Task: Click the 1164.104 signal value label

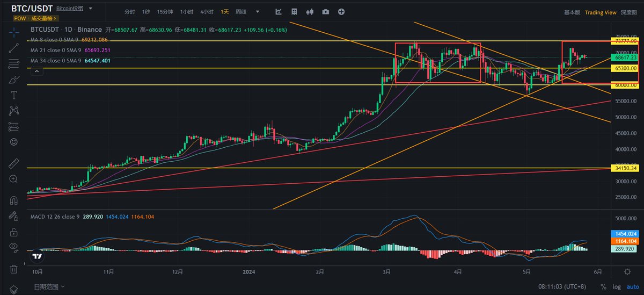Action: [x=625, y=242]
